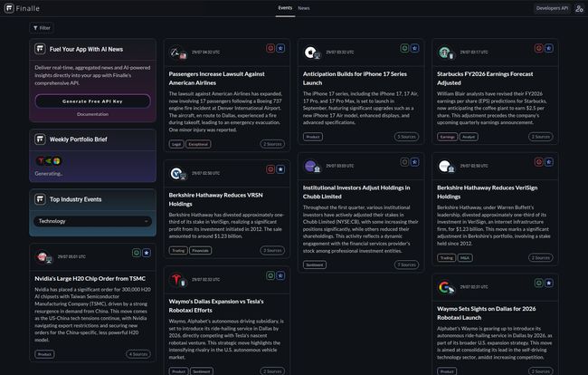
Task: Expand 2 Sources on Starbucks card
Action: pos(541,137)
